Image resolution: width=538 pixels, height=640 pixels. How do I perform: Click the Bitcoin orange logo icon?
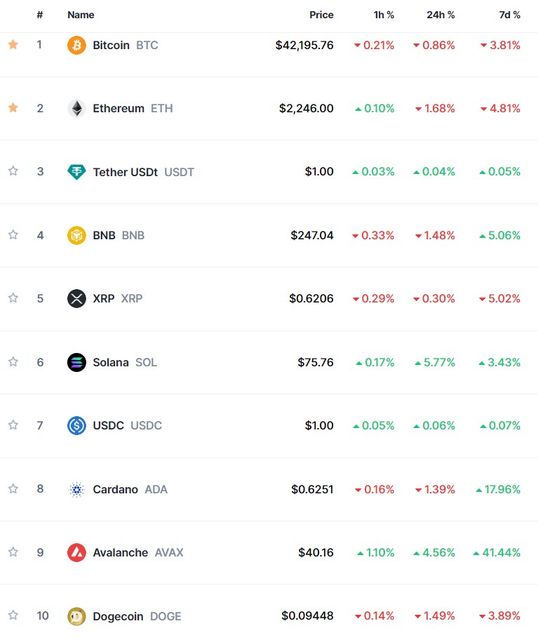pyautogui.click(x=76, y=45)
